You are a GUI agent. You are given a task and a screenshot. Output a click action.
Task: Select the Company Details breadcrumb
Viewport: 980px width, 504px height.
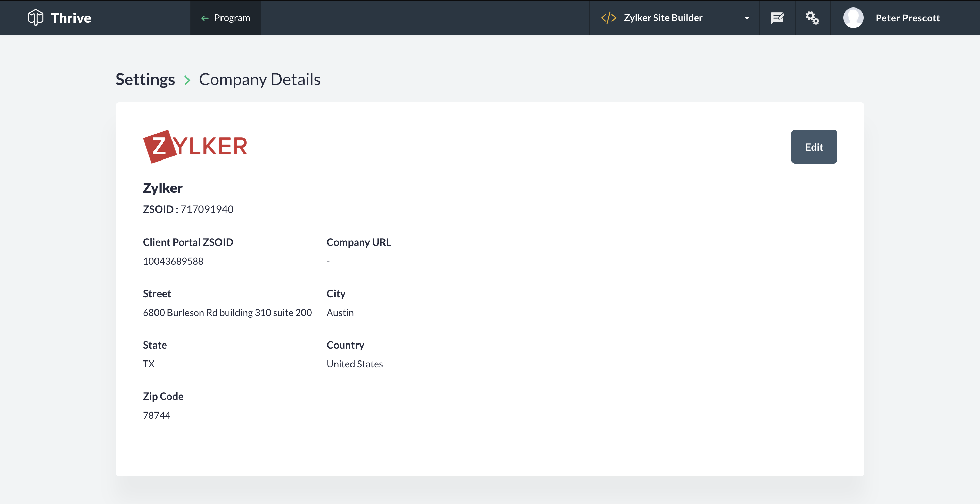259,79
